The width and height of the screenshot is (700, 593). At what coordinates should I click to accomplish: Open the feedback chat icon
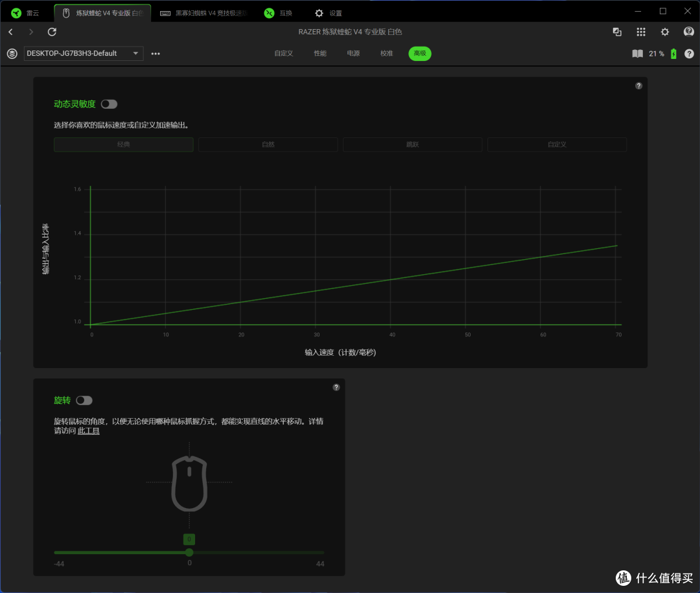[x=689, y=32]
